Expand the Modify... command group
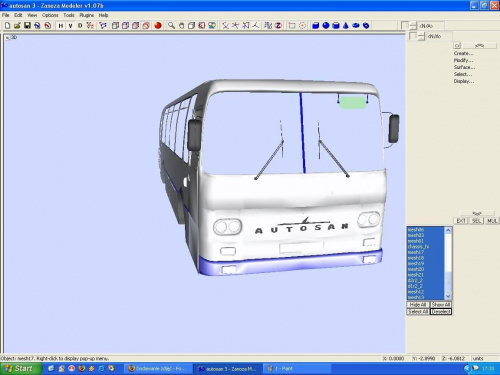 pos(463,60)
